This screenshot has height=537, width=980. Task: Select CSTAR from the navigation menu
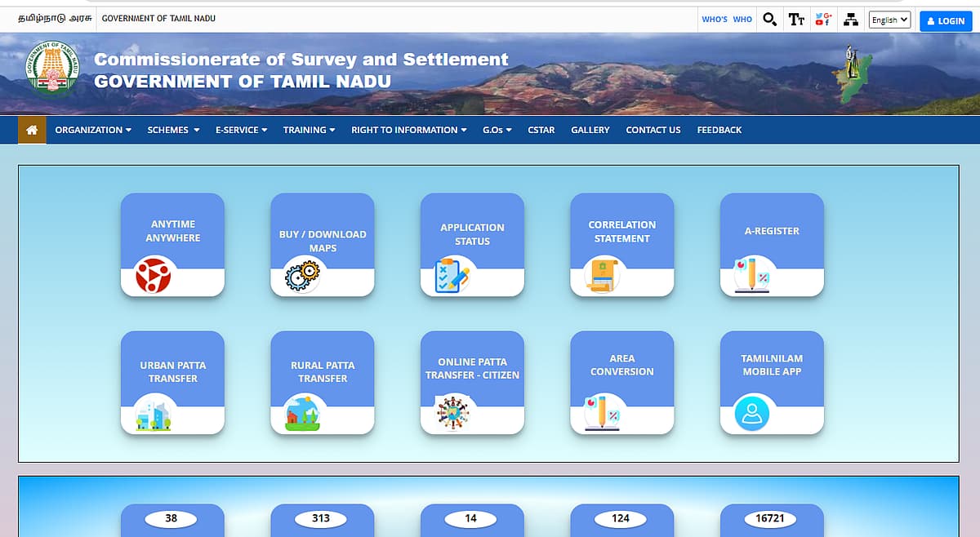541,129
